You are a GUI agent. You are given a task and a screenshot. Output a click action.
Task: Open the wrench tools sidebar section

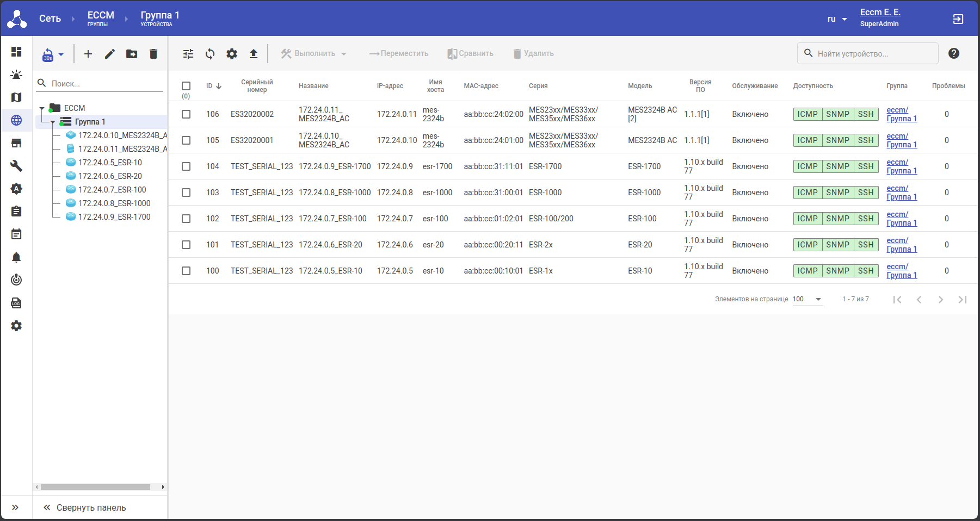pos(16,166)
